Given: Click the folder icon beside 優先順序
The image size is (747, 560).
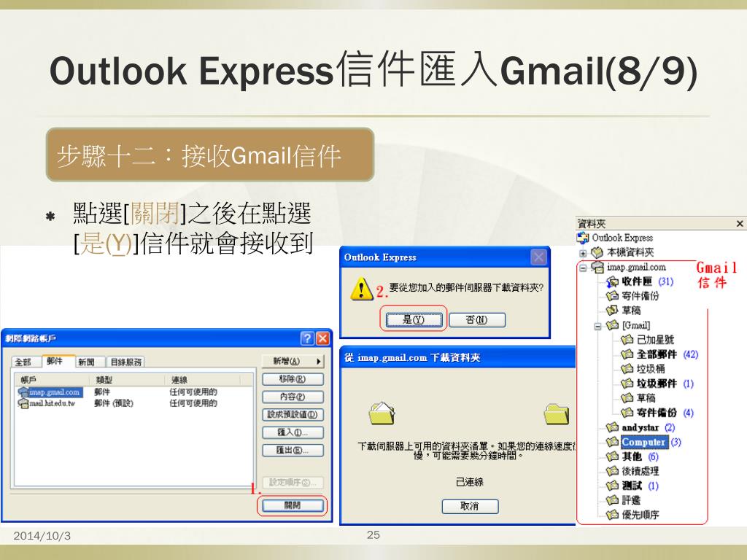Looking at the screenshot, I should point(612,515).
